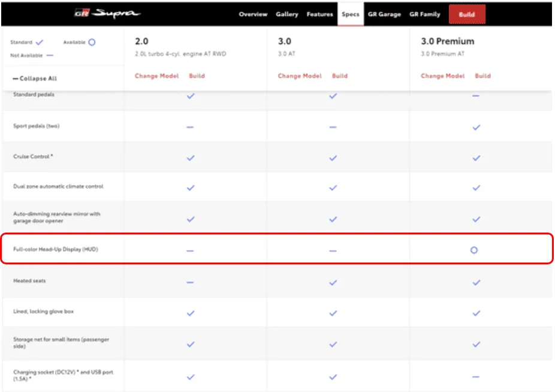Click Change Model for the 2.0 model

click(x=157, y=76)
